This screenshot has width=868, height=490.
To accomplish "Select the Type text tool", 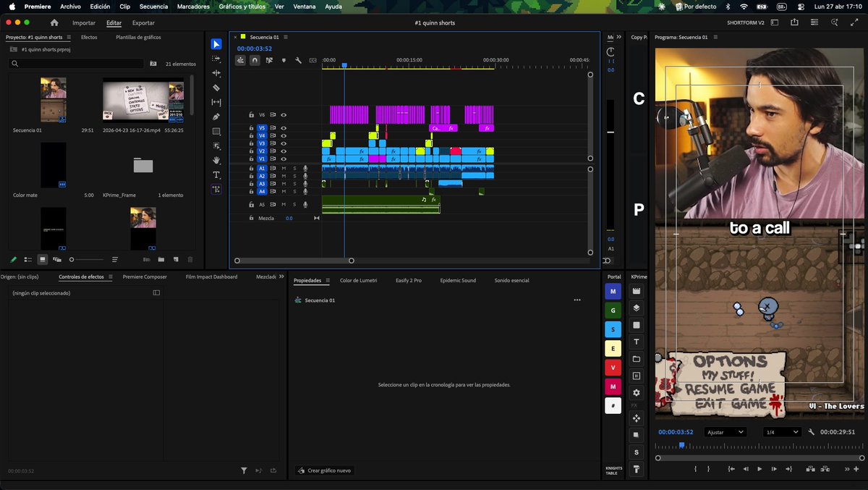I will [x=216, y=174].
